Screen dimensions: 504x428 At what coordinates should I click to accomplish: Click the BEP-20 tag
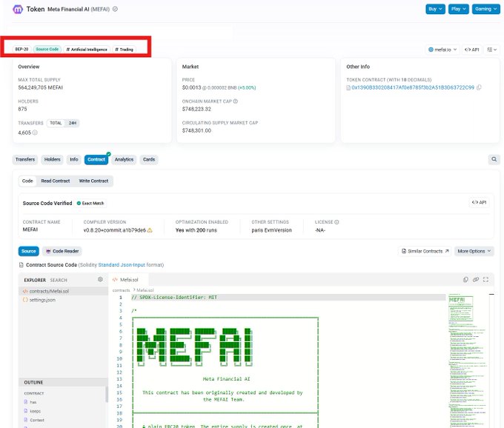click(21, 49)
